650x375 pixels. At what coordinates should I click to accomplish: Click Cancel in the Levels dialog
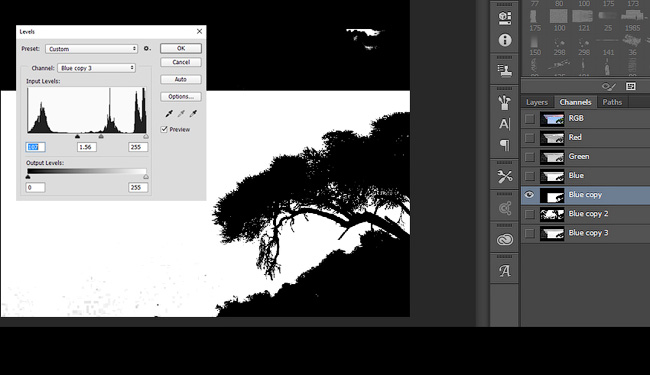(x=181, y=62)
